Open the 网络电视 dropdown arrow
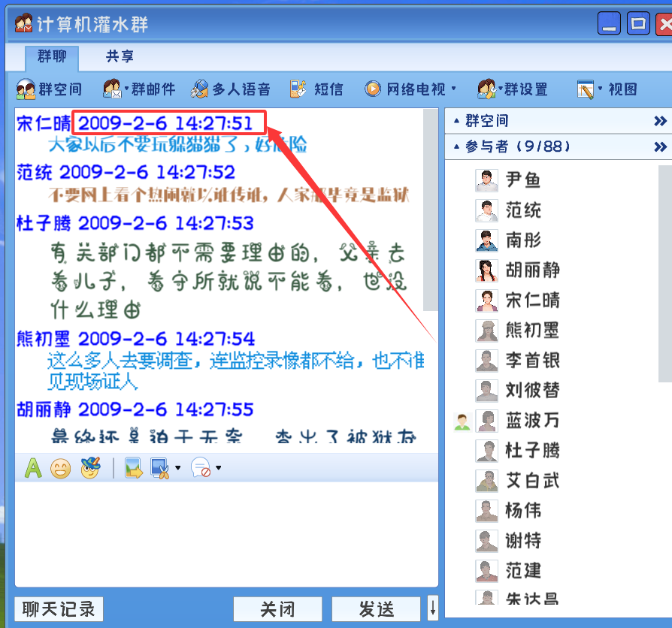The height and width of the screenshot is (628, 672). click(453, 88)
